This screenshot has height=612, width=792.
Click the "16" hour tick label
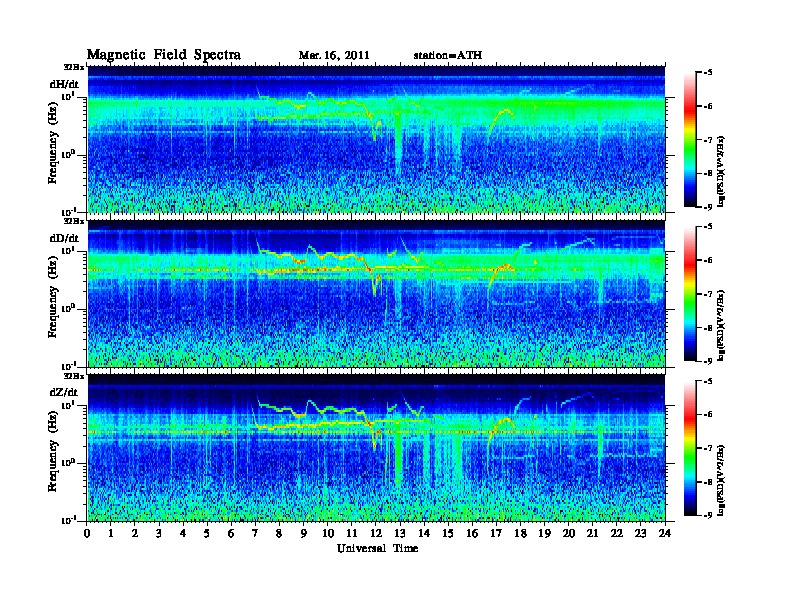472,533
